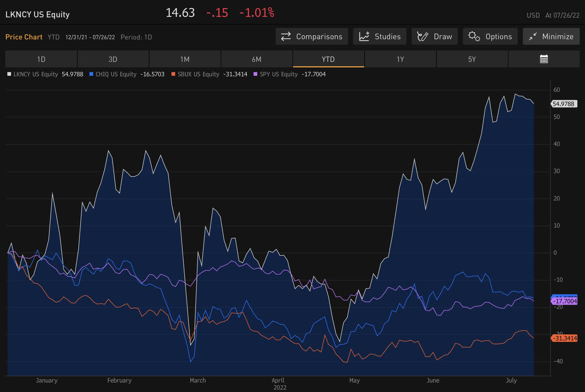585x392 pixels.
Task: Click the date range 12/31/21 - 07/26/22
Action: click(90, 37)
